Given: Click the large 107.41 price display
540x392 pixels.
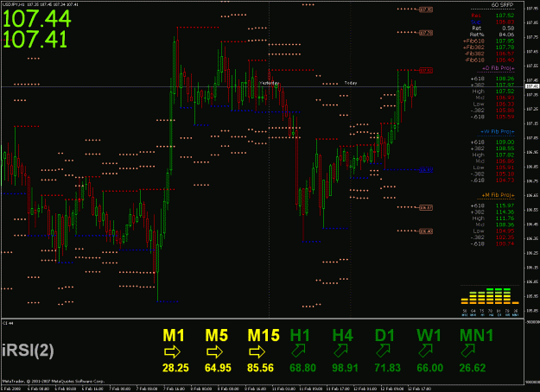Looking at the screenshot, I should coord(35,39).
